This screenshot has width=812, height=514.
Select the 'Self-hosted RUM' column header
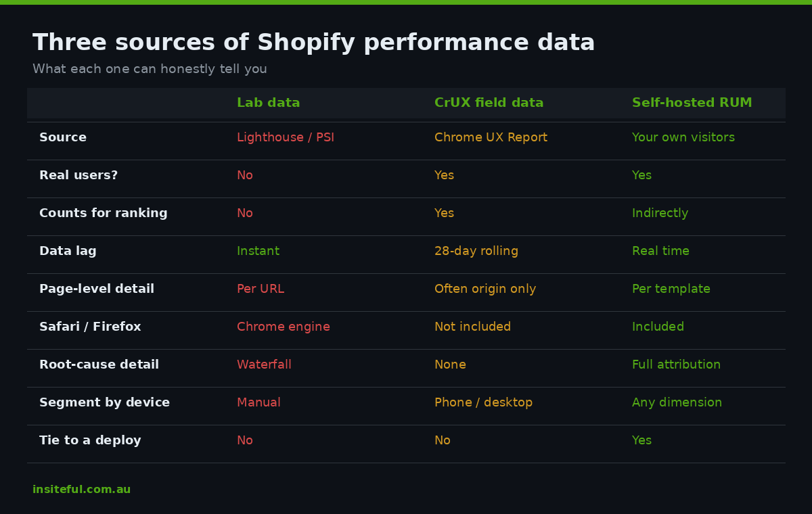[x=692, y=103]
